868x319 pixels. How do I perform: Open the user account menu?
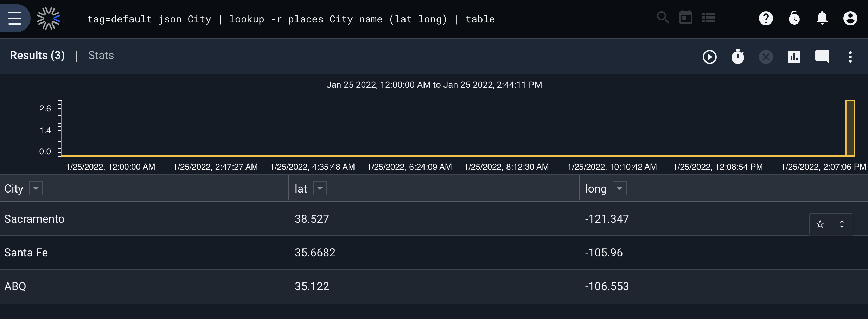tap(850, 18)
